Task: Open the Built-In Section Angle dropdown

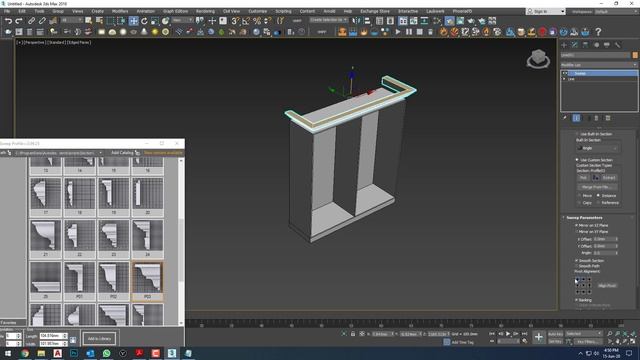Action: coord(598,148)
